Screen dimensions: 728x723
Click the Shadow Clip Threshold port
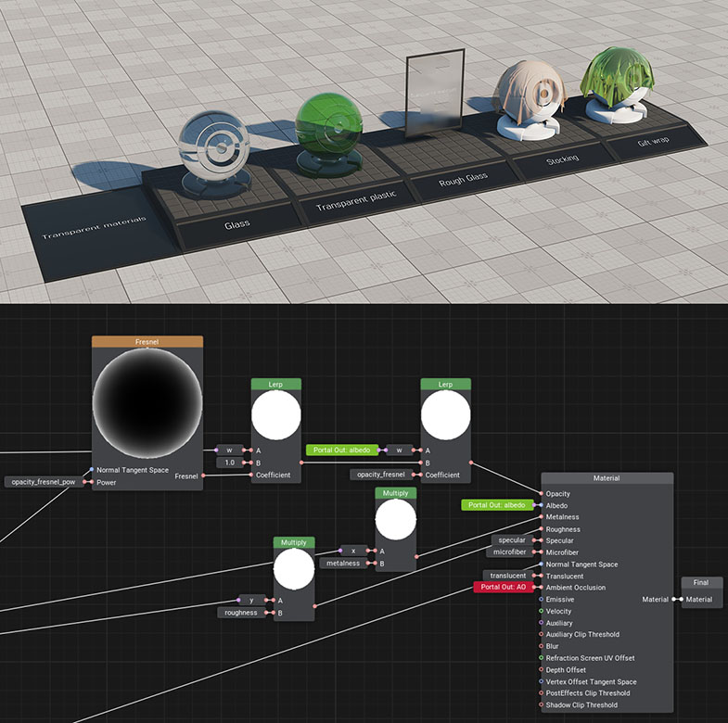(x=541, y=705)
